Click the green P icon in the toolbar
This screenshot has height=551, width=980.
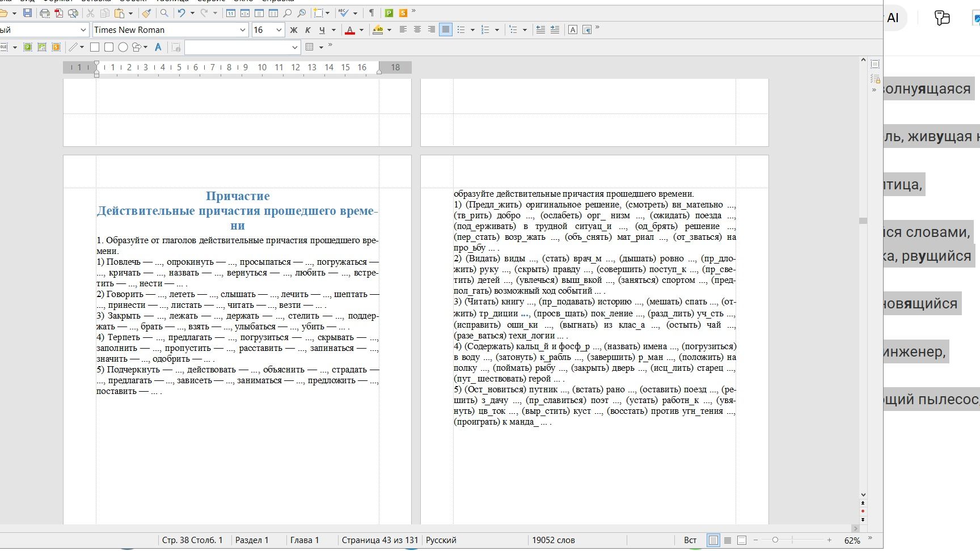[389, 12]
